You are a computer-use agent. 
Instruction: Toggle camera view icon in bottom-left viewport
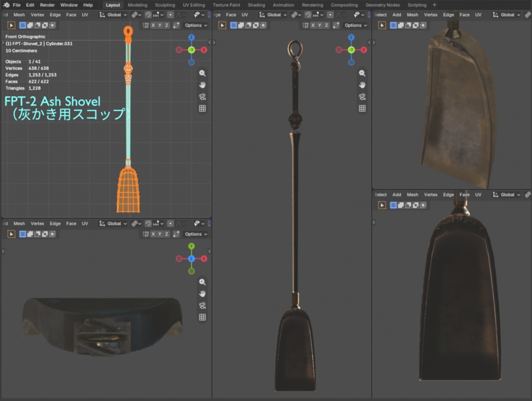202,306
